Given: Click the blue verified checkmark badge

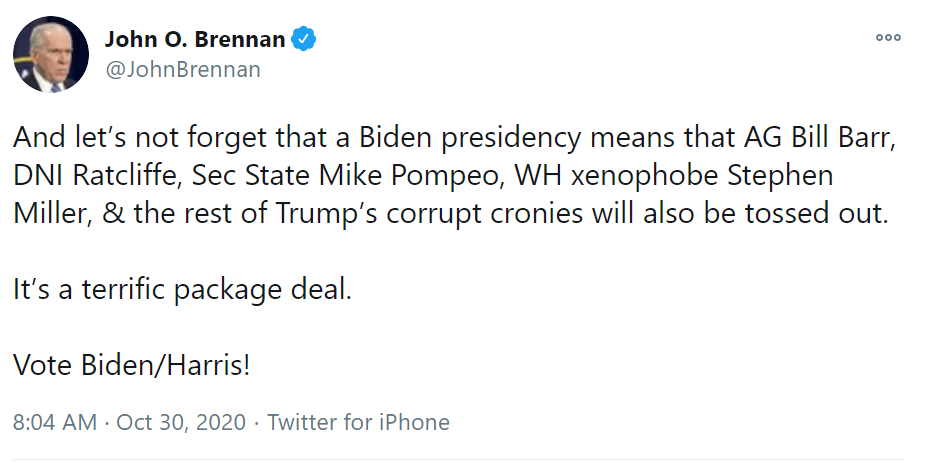Looking at the screenshot, I should tap(303, 39).
